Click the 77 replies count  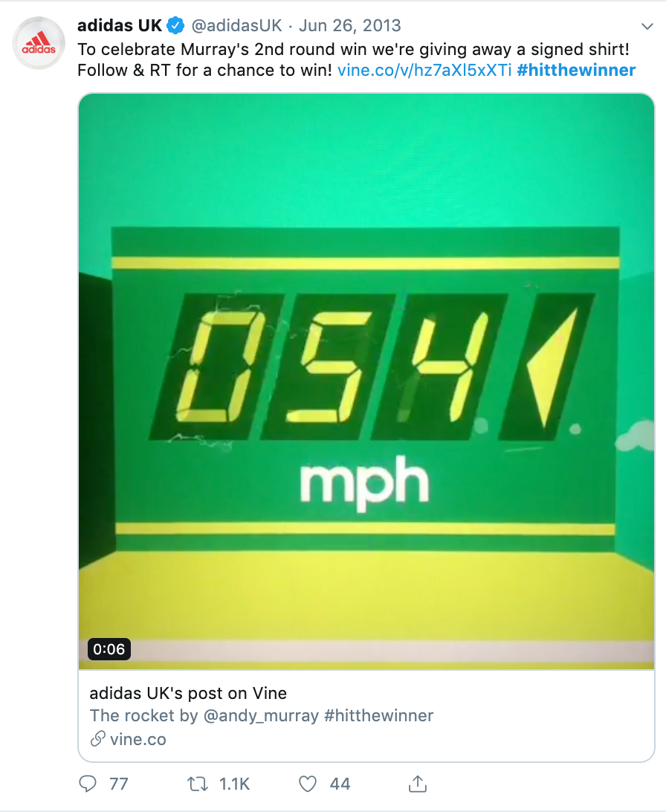(118, 784)
